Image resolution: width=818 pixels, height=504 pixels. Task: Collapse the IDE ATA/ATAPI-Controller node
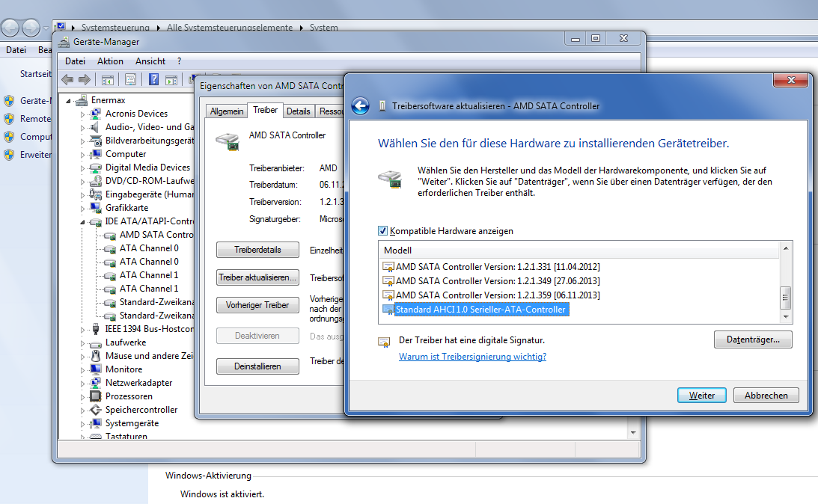82,222
